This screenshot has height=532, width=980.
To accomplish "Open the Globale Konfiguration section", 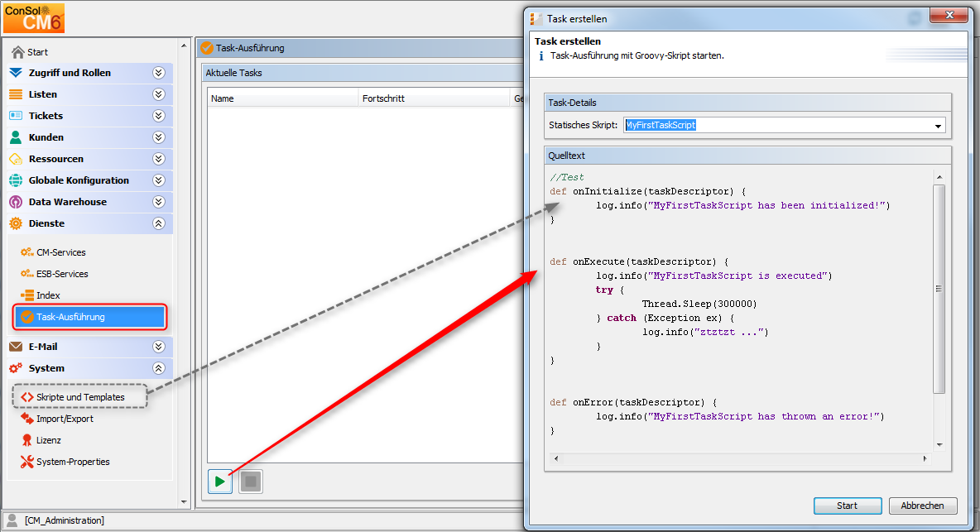I will (79, 180).
